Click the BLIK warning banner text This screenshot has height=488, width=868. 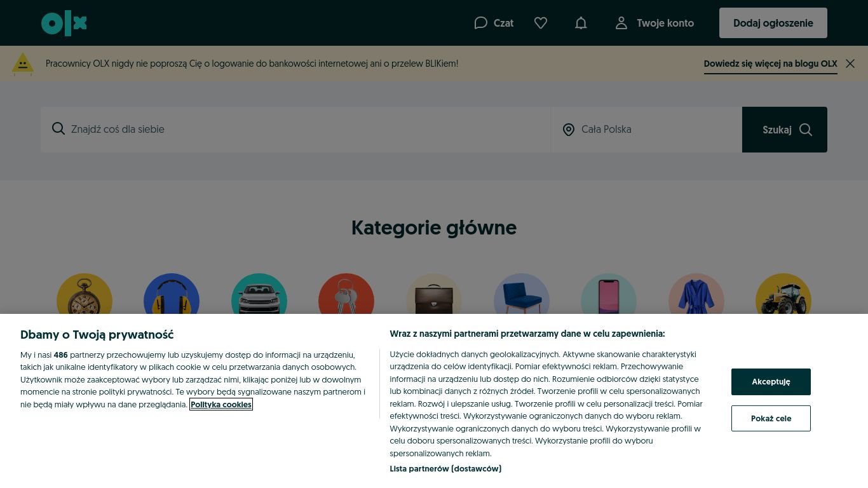pyautogui.click(x=252, y=64)
